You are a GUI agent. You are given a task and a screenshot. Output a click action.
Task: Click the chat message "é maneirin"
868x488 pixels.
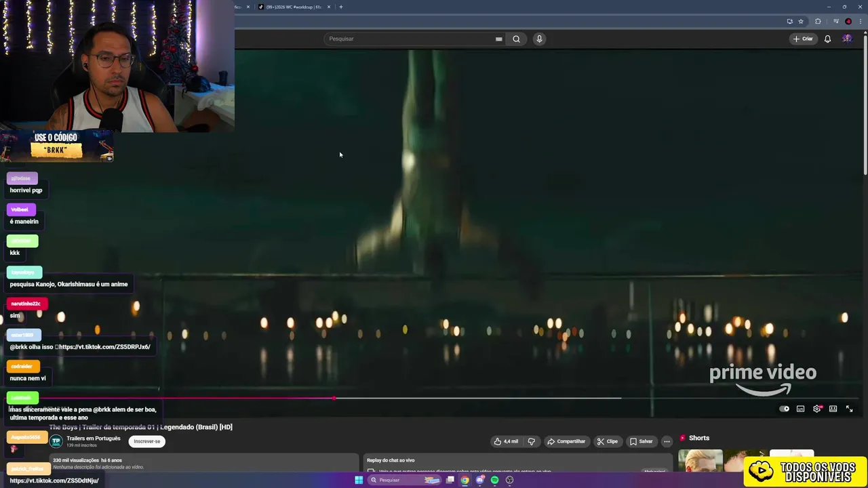point(24,222)
